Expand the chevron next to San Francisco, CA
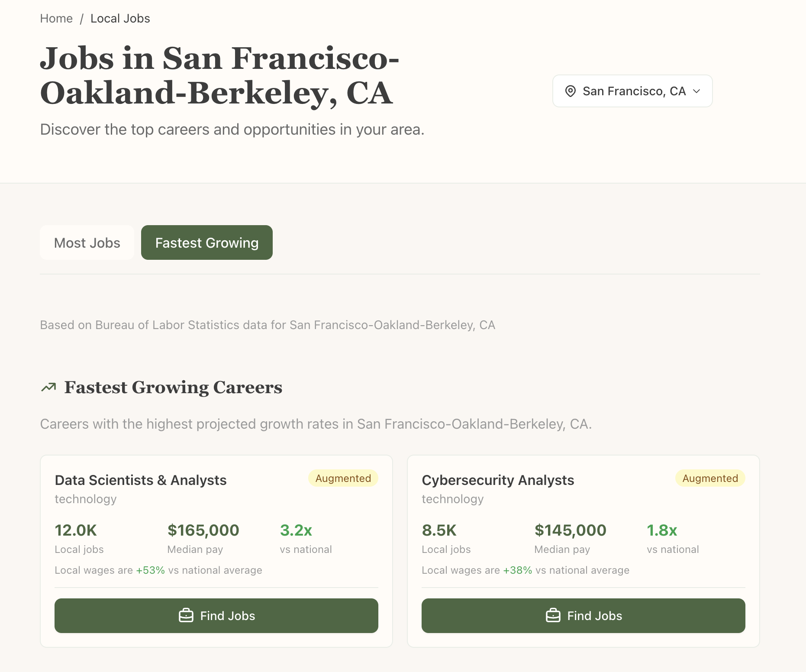The height and width of the screenshot is (672, 806). click(x=697, y=91)
